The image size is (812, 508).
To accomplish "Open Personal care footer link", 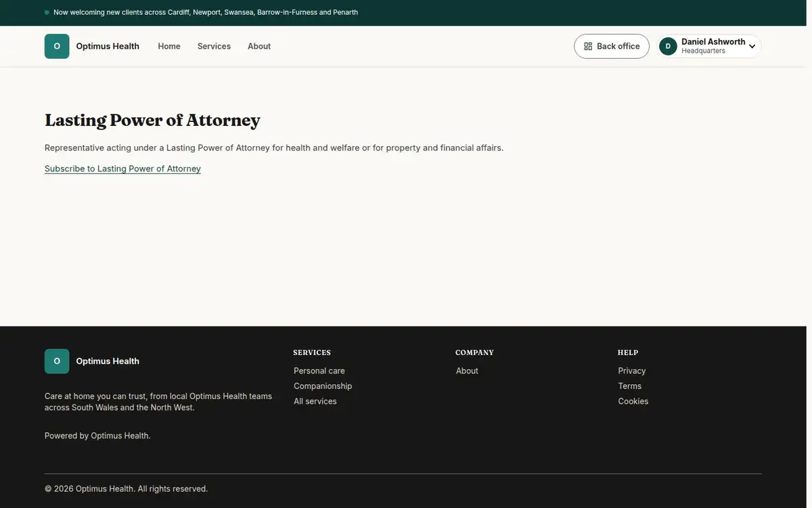I will tap(319, 371).
